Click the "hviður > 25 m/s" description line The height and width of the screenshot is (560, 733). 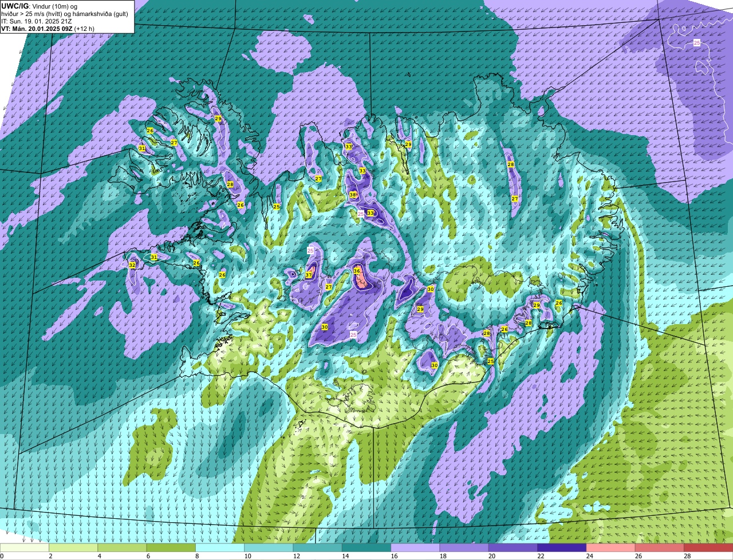click(x=23, y=13)
